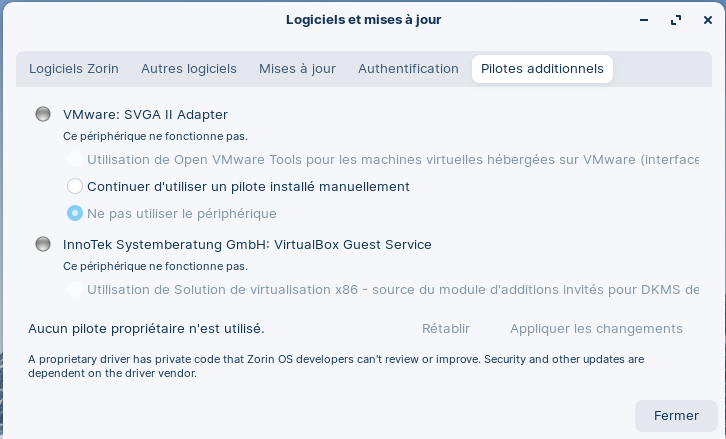Minimize the Logiciels et mises à jour window

(645, 19)
